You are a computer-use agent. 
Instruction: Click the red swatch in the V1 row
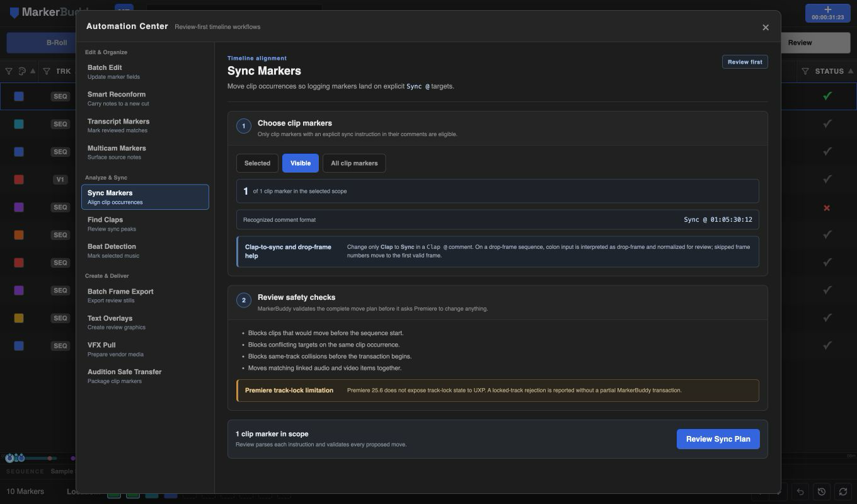(19, 180)
